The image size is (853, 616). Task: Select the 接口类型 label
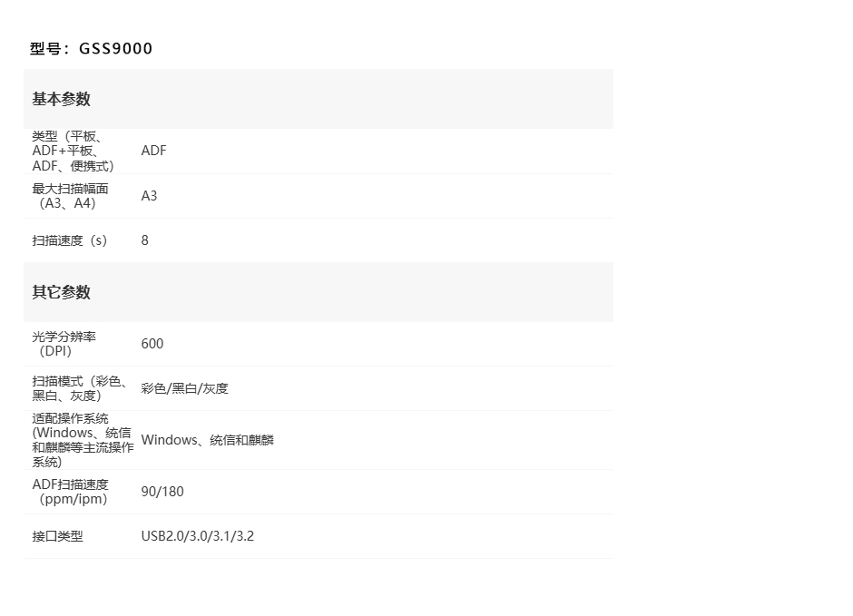click(58, 536)
